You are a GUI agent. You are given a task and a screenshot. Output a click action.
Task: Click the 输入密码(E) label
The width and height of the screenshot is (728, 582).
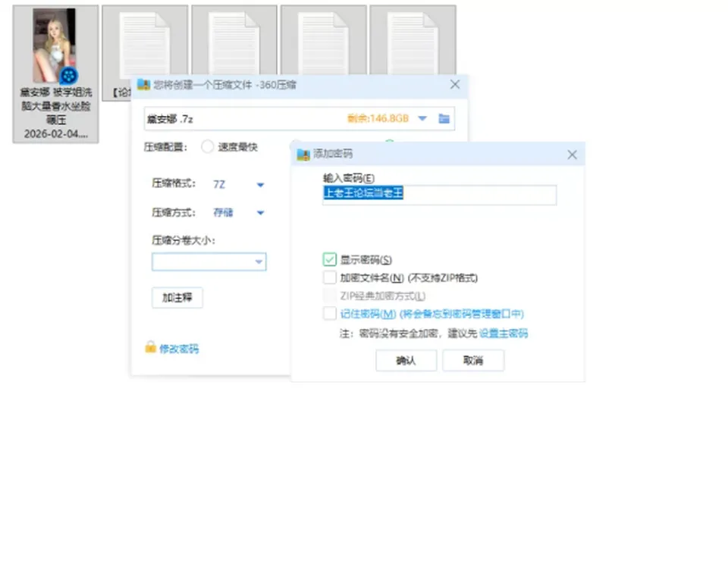[x=349, y=178]
